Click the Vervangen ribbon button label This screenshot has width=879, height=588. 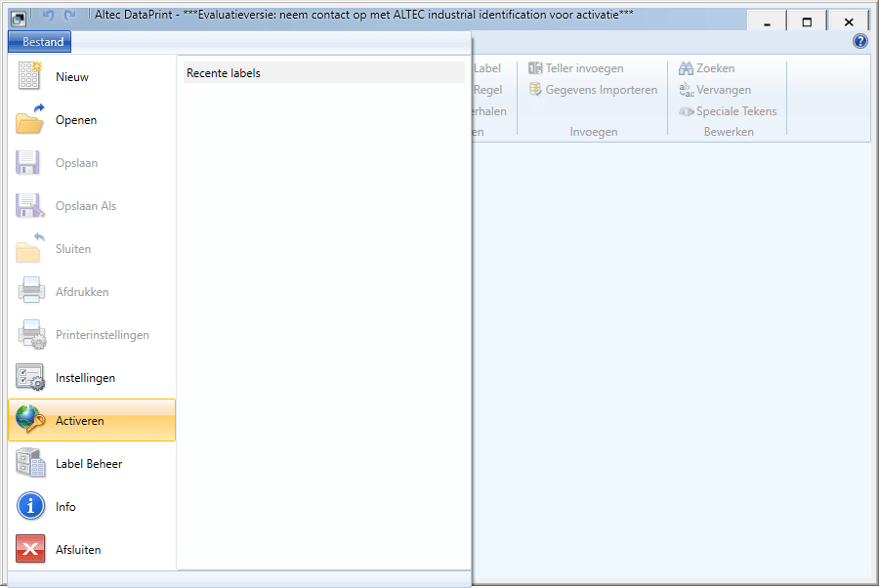723,90
